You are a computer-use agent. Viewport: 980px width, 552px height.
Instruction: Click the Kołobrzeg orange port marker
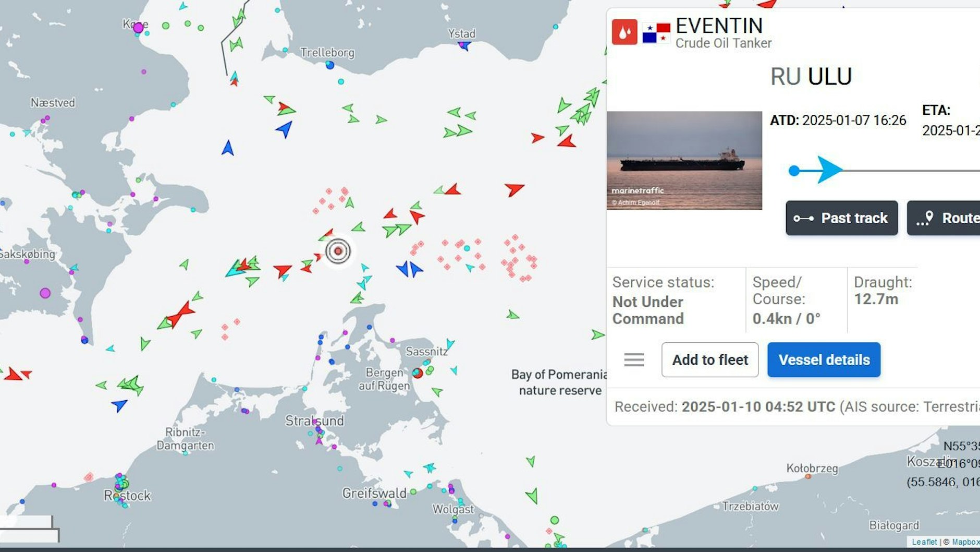click(808, 476)
